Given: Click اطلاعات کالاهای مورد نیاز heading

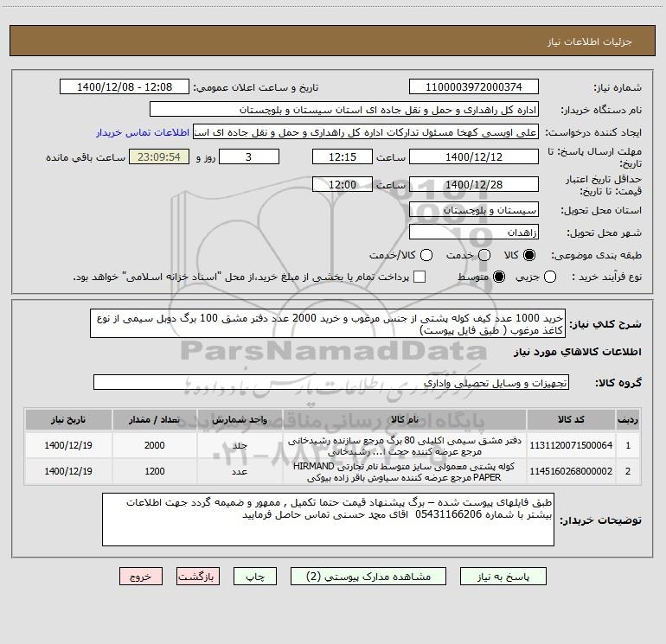Looking at the screenshot, I should [x=578, y=352].
